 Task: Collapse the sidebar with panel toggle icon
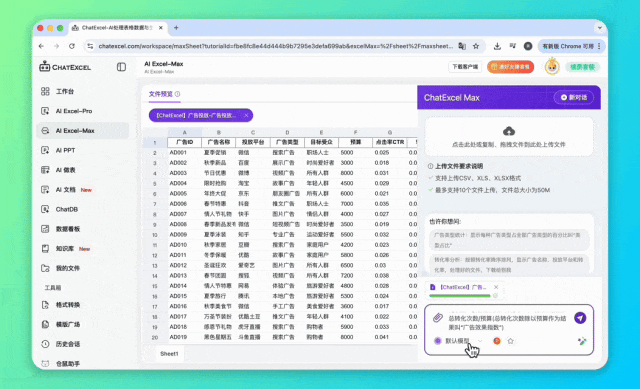tap(121, 67)
